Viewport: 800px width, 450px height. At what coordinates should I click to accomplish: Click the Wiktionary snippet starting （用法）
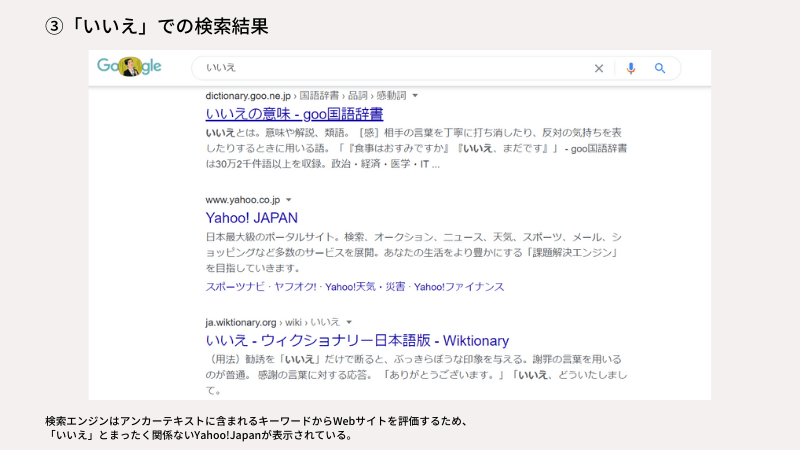pos(416,375)
